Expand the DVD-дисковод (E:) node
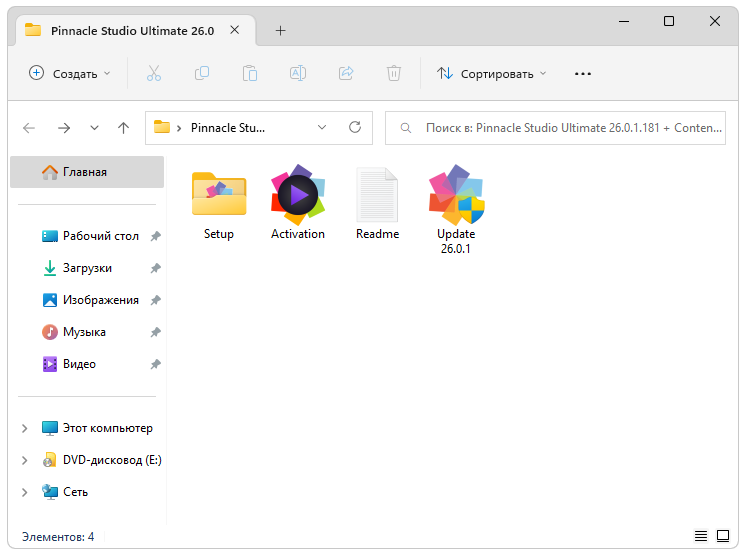Image resolution: width=741 pixels, height=558 pixels. 25,460
